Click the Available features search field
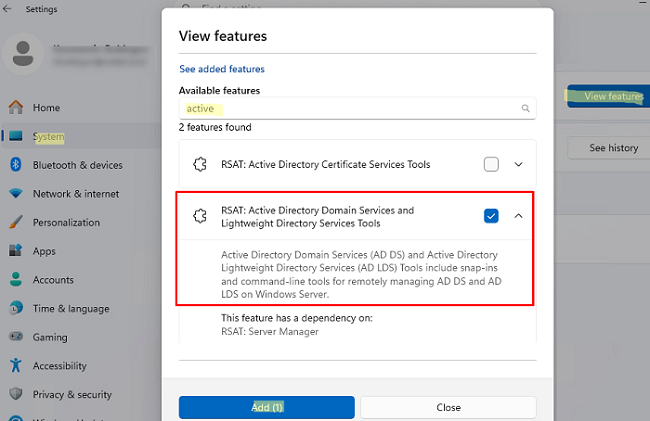650x421 pixels. pos(357,109)
